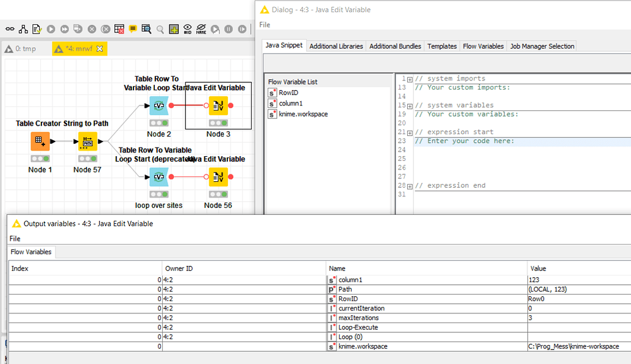This screenshot has height=364, width=631.
Task: Execute selected node using the play icon
Action: click(x=51, y=29)
